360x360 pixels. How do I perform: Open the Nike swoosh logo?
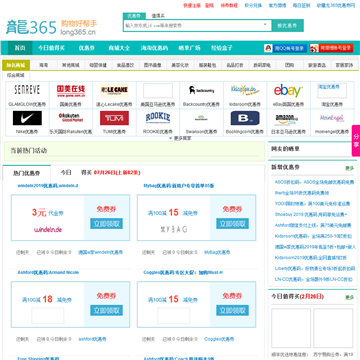(27, 118)
